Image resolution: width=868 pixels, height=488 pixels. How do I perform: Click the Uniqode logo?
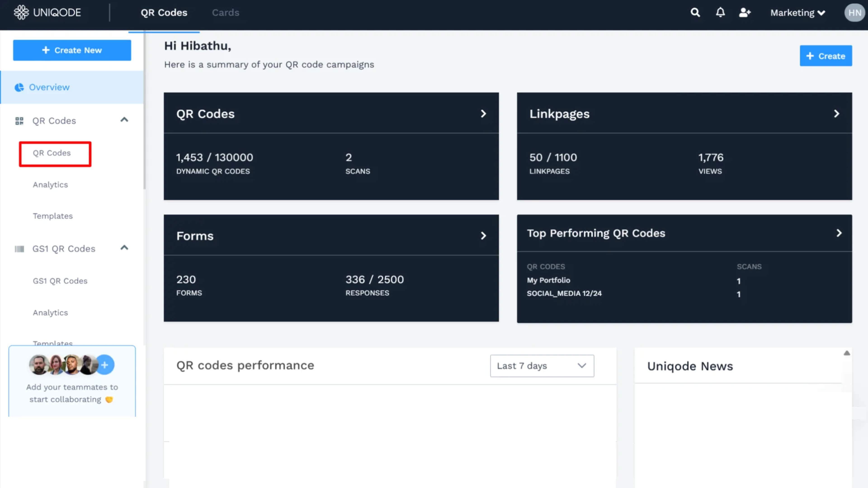[x=47, y=12]
